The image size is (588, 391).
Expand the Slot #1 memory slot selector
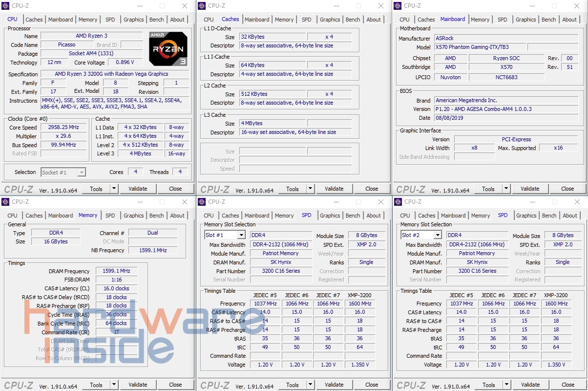coord(241,235)
